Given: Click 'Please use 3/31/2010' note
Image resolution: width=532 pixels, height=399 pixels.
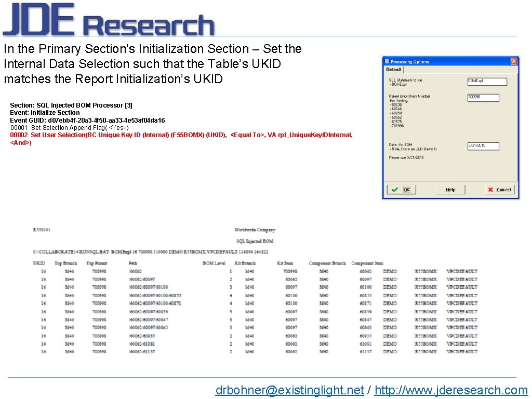Looking at the screenshot, I should tap(406, 157).
